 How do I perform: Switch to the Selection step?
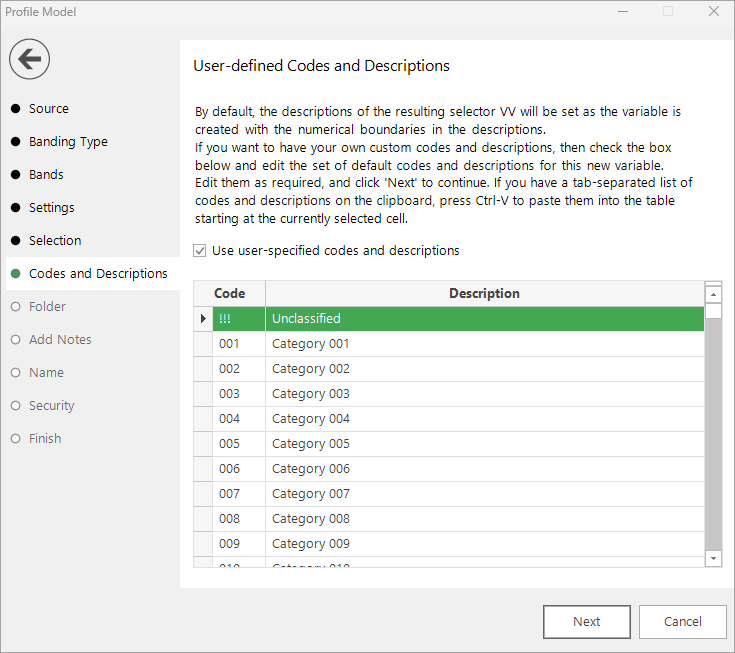coord(55,240)
